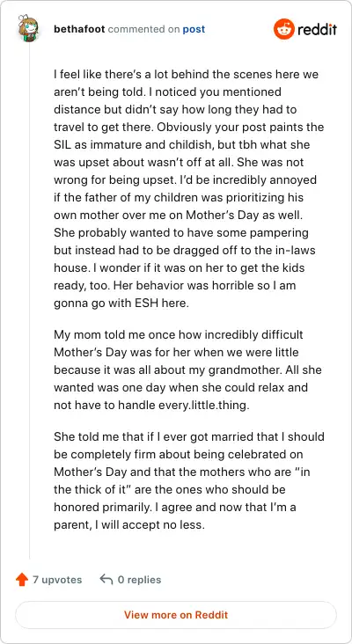Collapse the comment using the vertical thread line
Viewport: 352px width, 644px height.
pos(29,300)
